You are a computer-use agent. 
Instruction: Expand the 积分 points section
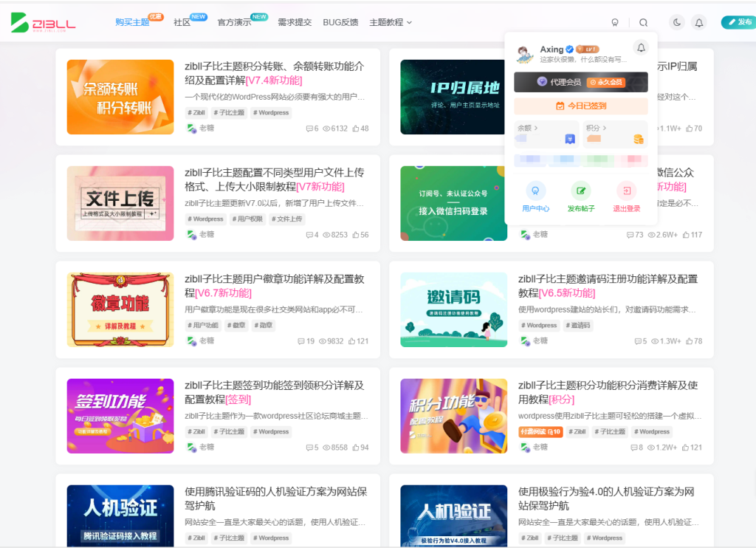(596, 128)
